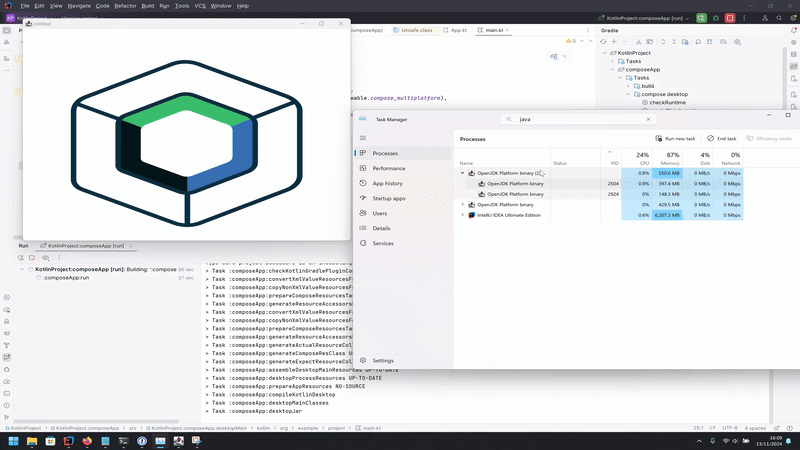Open run configuration dropdown KotlinProject:composeApp [run]
This screenshot has height=450, width=800.
[644, 18]
